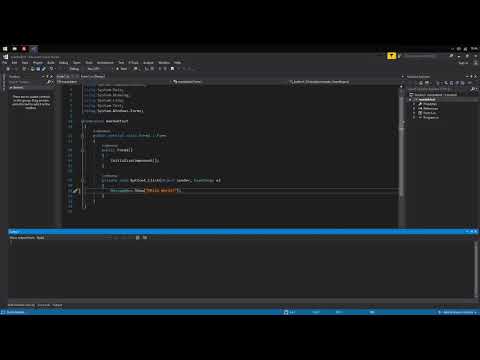
Task: Open the Team menu
Action: tap(77, 63)
